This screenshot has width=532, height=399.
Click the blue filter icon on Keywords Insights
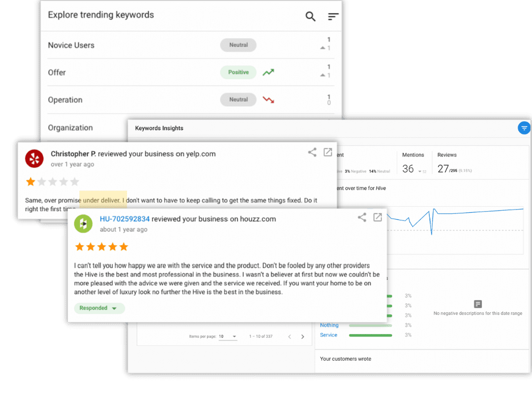click(524, 128)
